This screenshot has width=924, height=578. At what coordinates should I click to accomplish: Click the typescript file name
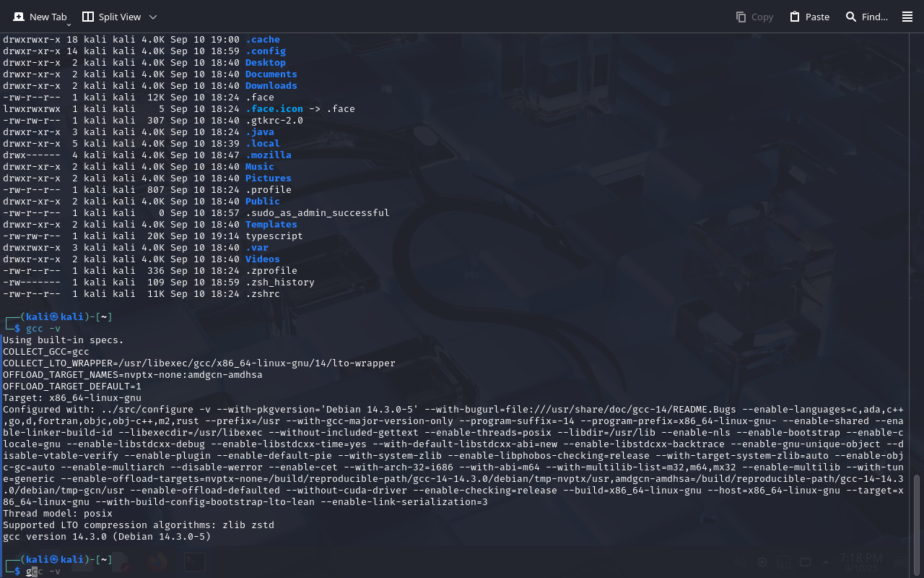click(x=274, y=236)
